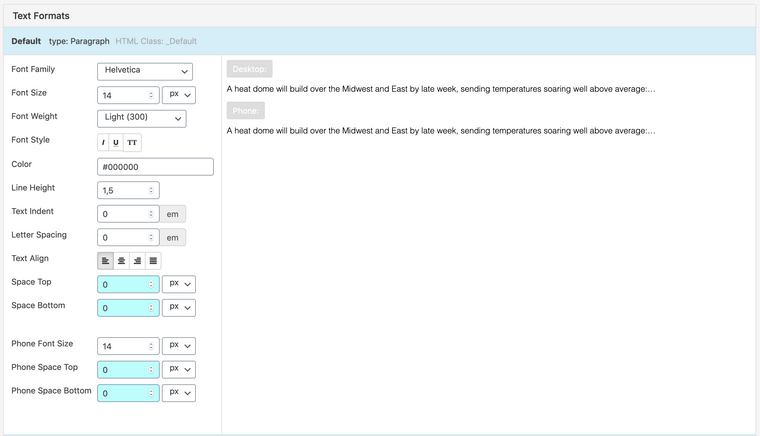This screenshot has height=436, width=760.
Task: Align text to the right
Action: pyautogui.click(x=137, y=261)
